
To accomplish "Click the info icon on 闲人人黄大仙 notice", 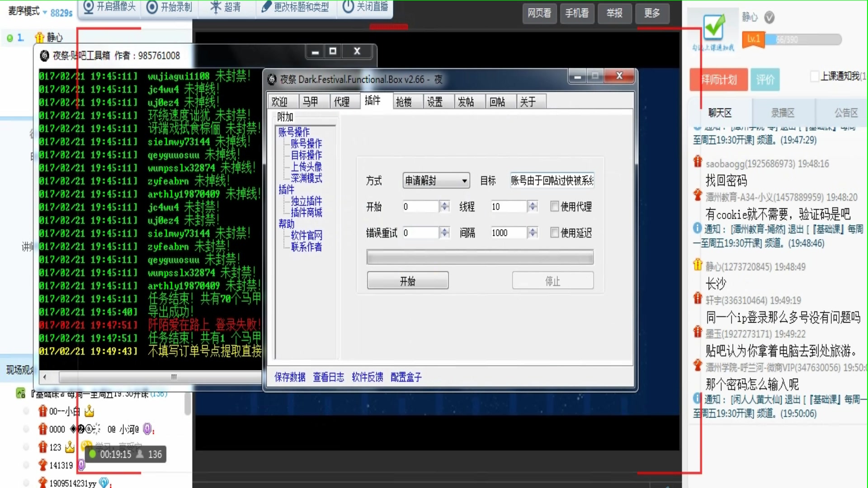I will 697,399.
